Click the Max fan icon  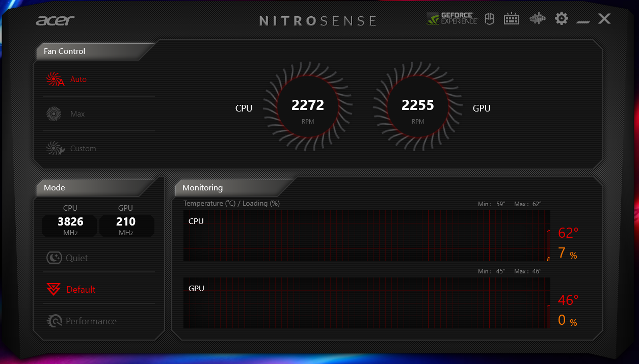tap(54, 114)
